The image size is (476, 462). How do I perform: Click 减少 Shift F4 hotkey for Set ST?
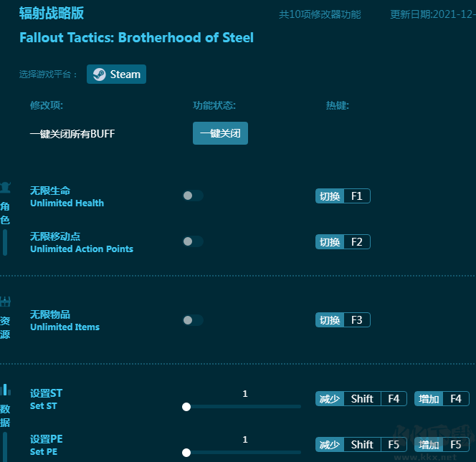click(361, 398)
